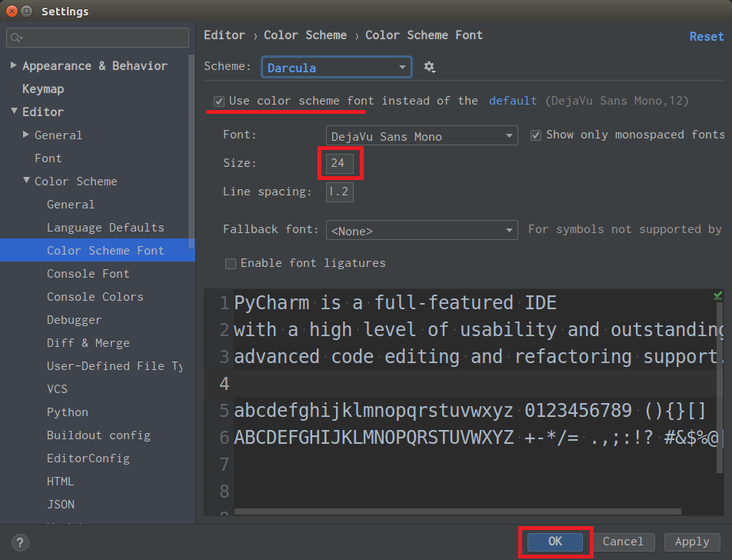Click the Reset link
This screenshot has width=732, height=560.
click(x=707, y=36)
